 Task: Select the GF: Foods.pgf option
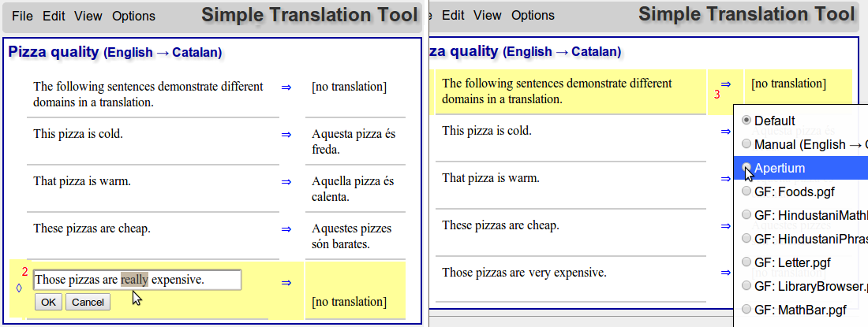(x=746, y=191)
